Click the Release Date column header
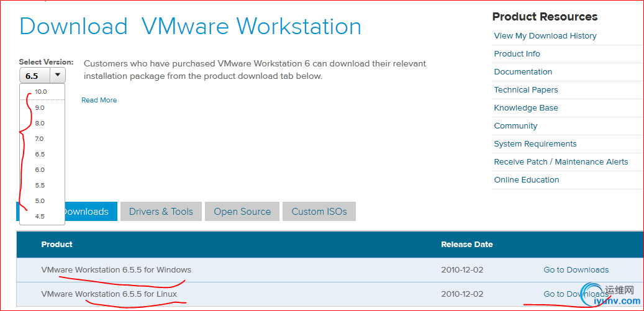This screenshot has width=644, height=311. (467, 245)
